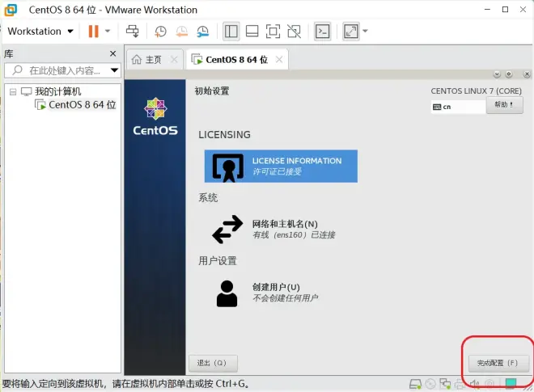Click the 完成配置 (F) finish button

tap(498, 363)
